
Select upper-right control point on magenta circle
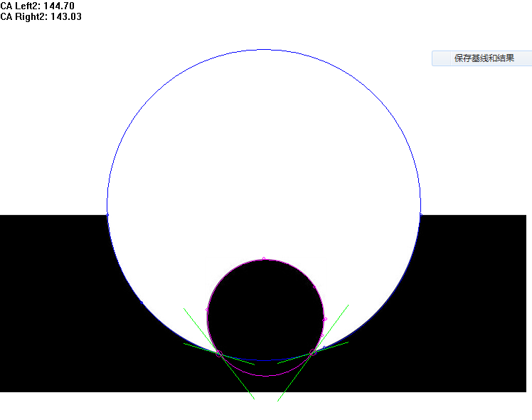click(314, 287)
